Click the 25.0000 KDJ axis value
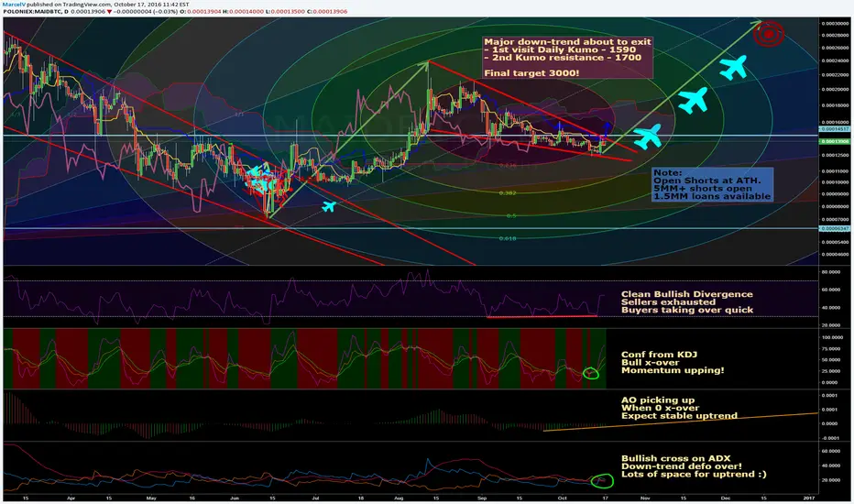Viewport: 854px width, 504px height. click(830, 371)
